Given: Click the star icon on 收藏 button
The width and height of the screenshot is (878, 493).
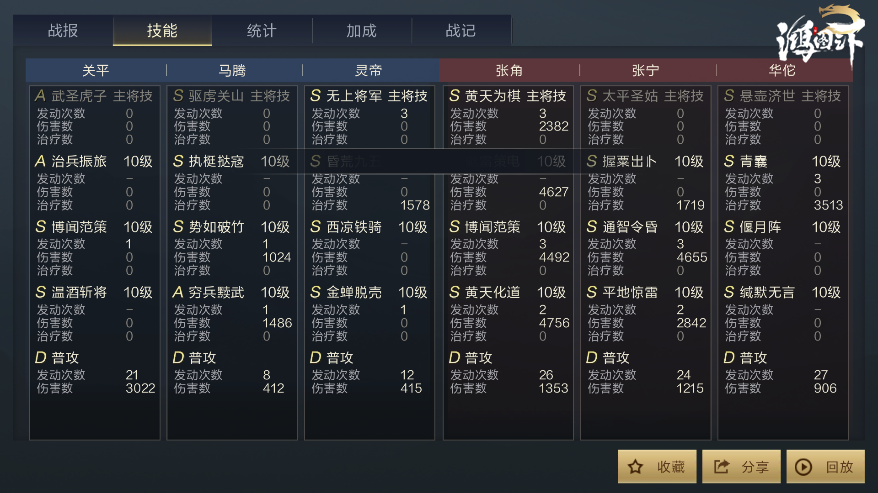Looking at the screenshot, I should pyautogui.click(x=636, y=467).
